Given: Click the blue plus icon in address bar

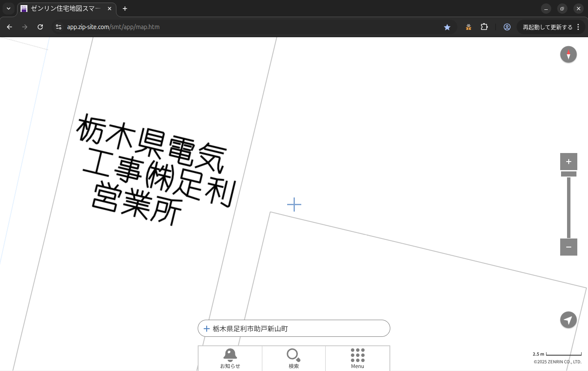Looking at the screenshot, I should (207, 329).
